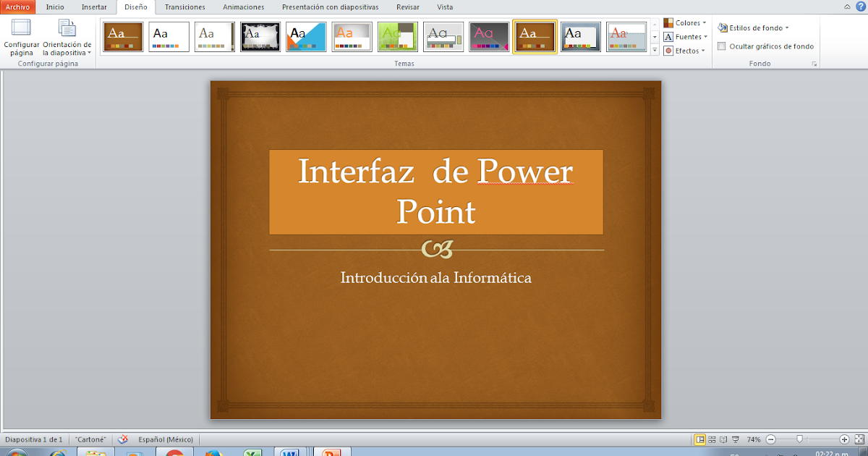868x456 pixels.
Task: Launch PowerPoint from the taskbar
Action: click(x=331, y=452)
